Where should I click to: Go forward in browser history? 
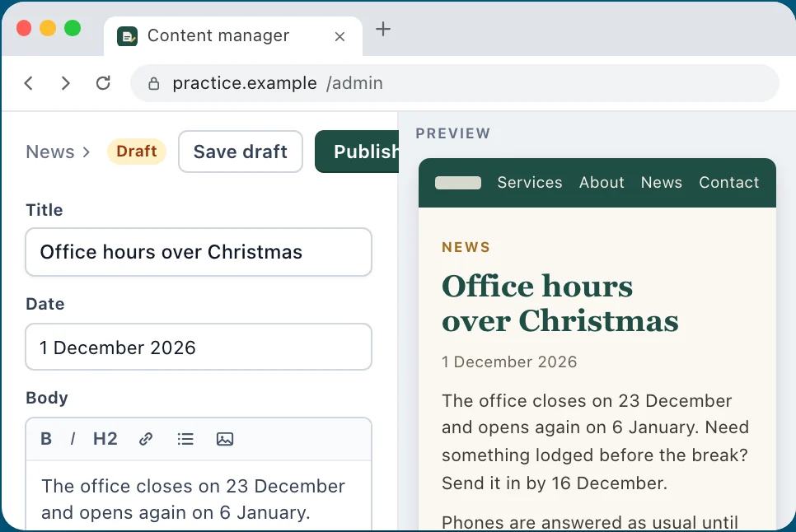65,83
